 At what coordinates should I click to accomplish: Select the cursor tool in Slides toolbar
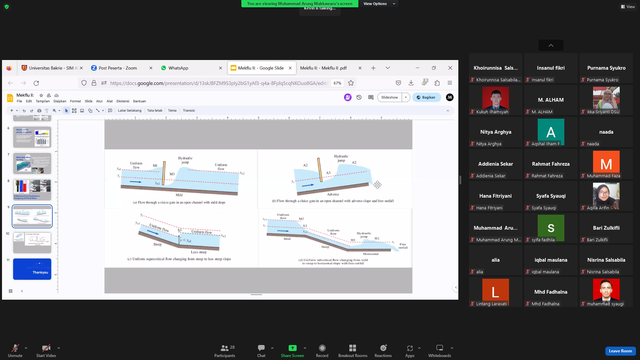click(66, 111)
